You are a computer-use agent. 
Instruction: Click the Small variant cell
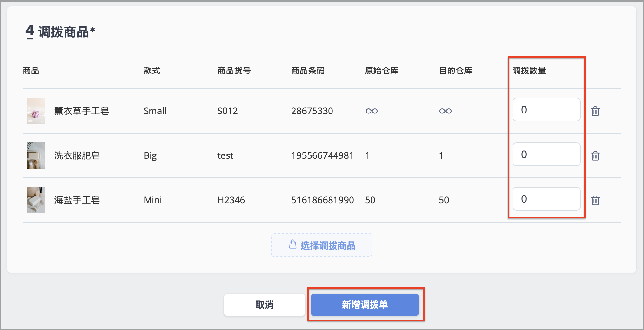(x=155, y=111)
